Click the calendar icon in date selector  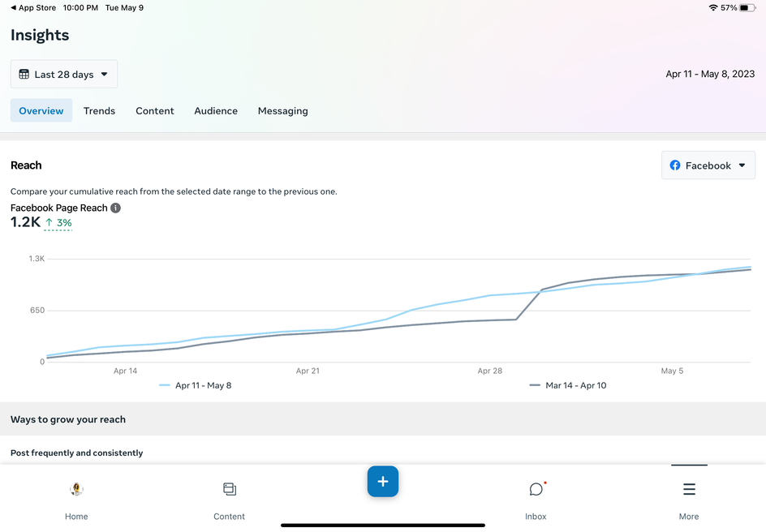[x=24, y=75]
